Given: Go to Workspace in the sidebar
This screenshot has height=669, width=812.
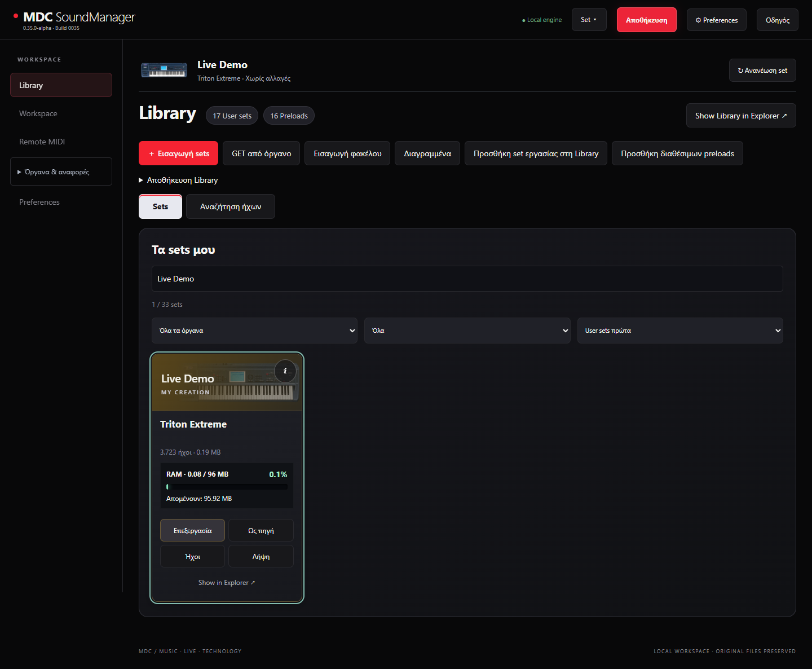Looking at the screenshot, I should coord(61,113).
